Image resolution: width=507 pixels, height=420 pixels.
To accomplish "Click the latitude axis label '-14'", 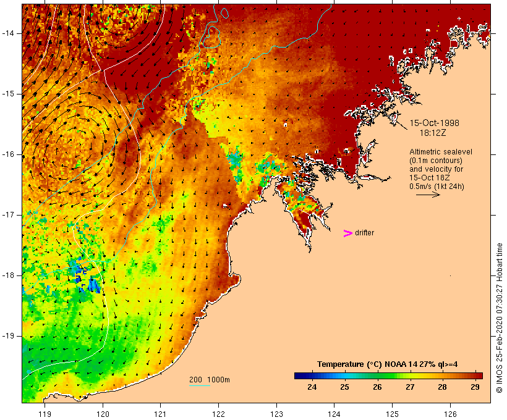I will tap(8, 33).
